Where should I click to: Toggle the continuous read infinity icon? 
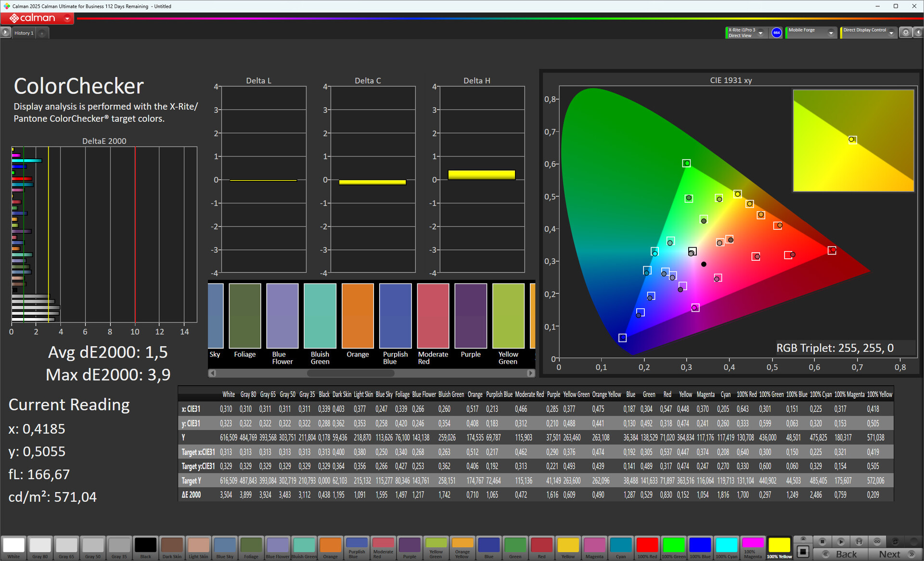(x=877, y=541)
